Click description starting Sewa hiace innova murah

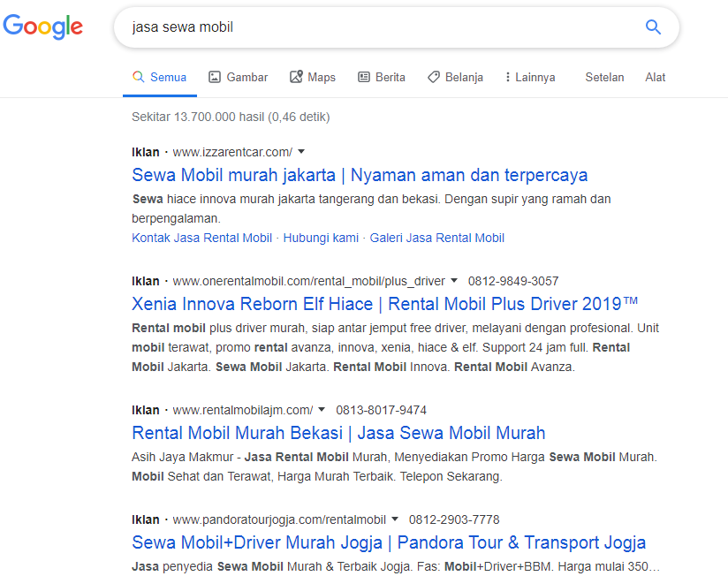[x=371, y=208]
